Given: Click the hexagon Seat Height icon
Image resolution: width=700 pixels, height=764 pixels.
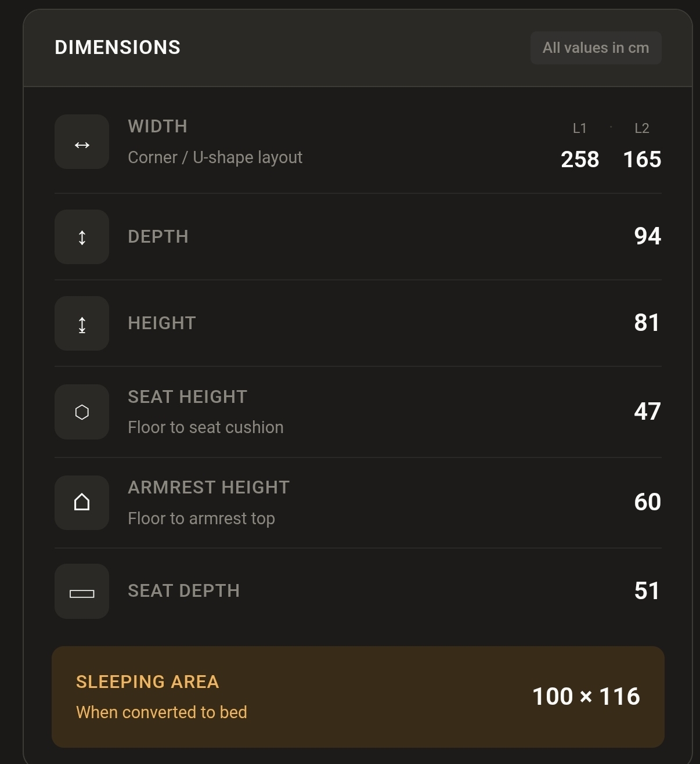Looking at the screenshot, I should [82, 412].
